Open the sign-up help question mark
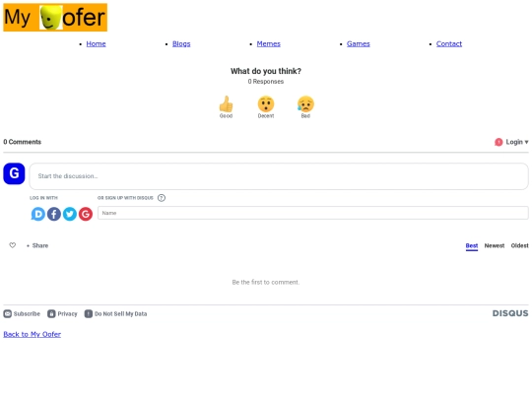The width and height of the screenshot is (532, 399). [162, 198]
